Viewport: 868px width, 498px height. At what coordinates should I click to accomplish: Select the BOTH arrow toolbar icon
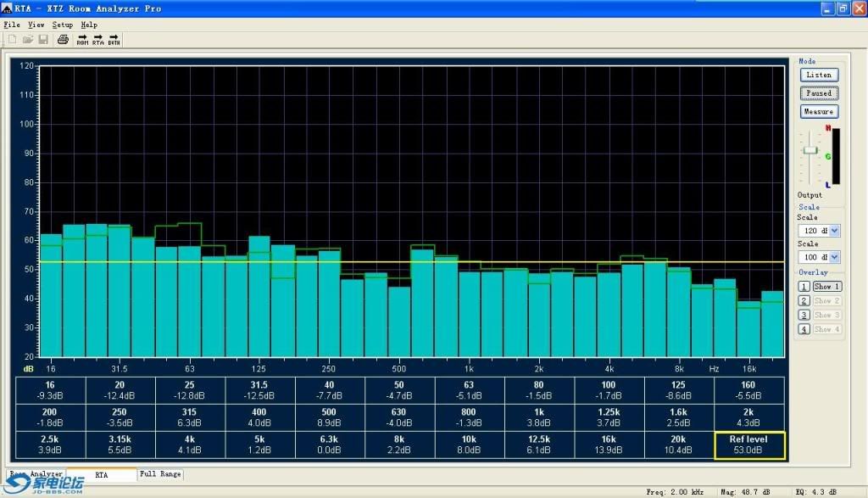tap(114, 39)
